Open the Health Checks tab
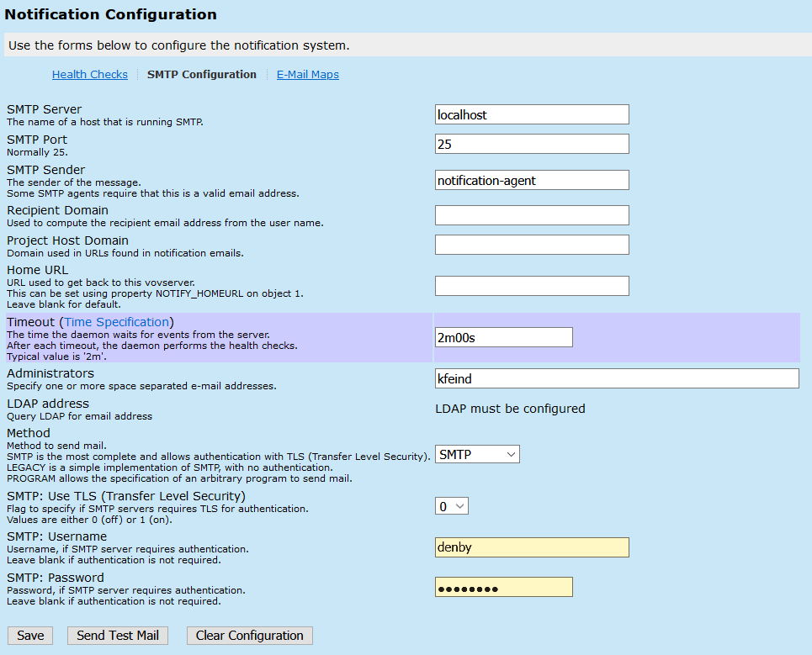Screen dimensions: 812x655 (89, 75)
